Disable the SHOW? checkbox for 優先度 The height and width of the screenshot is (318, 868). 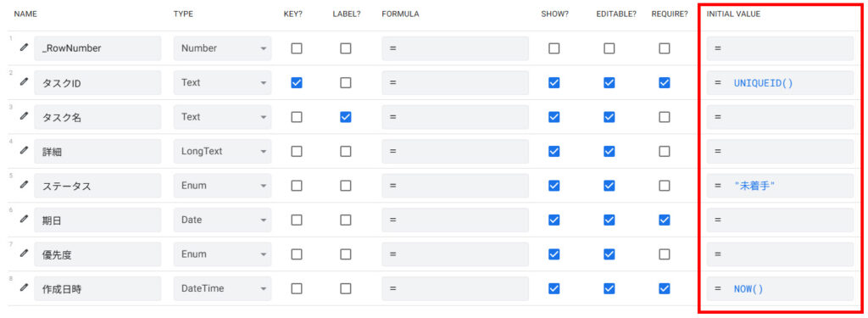coord(554,254)
